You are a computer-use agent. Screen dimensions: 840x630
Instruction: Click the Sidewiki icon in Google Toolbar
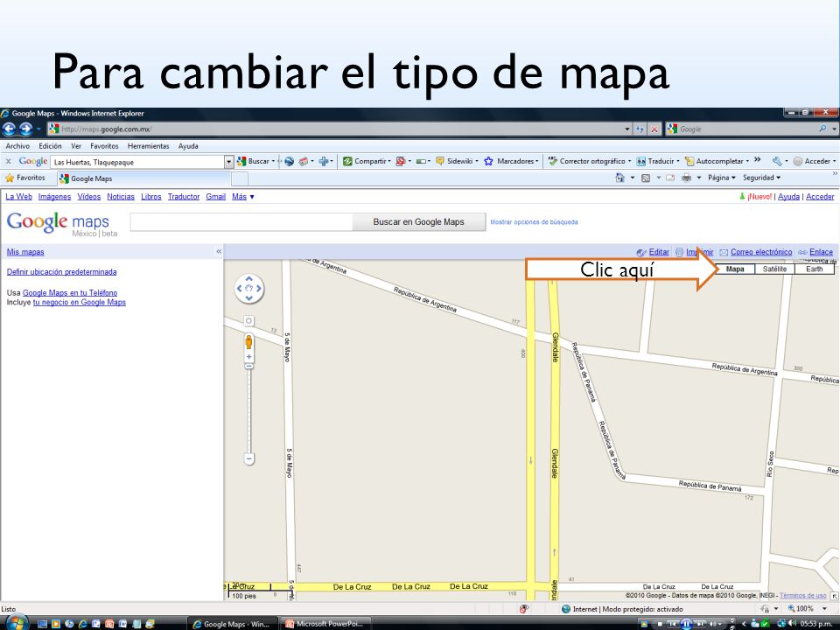point(440,161)
